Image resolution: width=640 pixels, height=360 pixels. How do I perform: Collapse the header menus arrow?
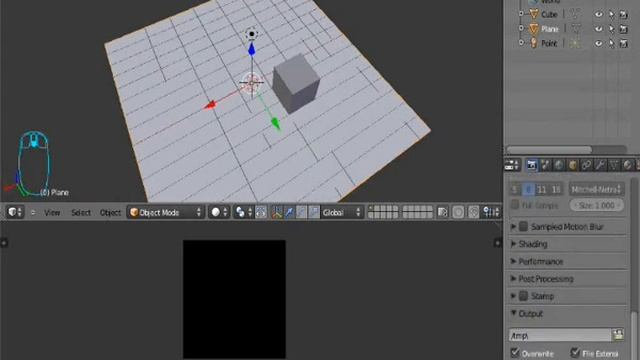33,213
